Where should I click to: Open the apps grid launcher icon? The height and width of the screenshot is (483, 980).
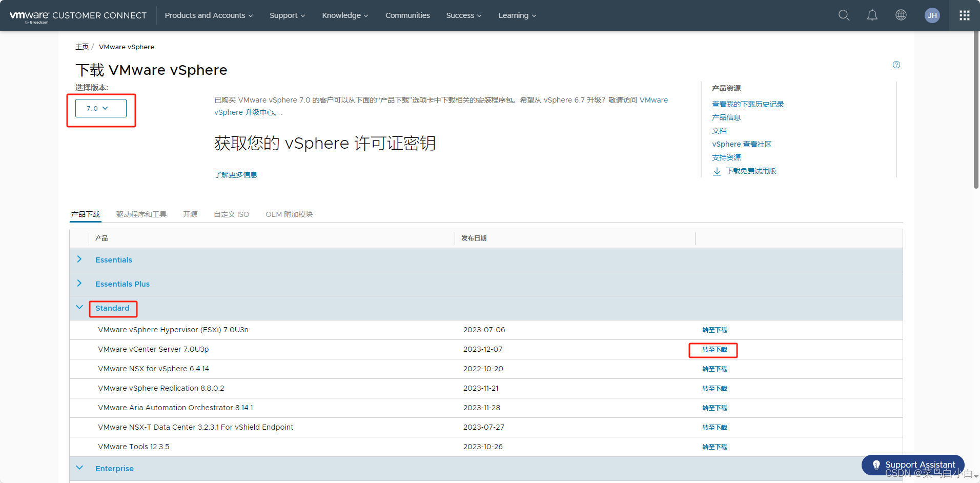(964, 15)
